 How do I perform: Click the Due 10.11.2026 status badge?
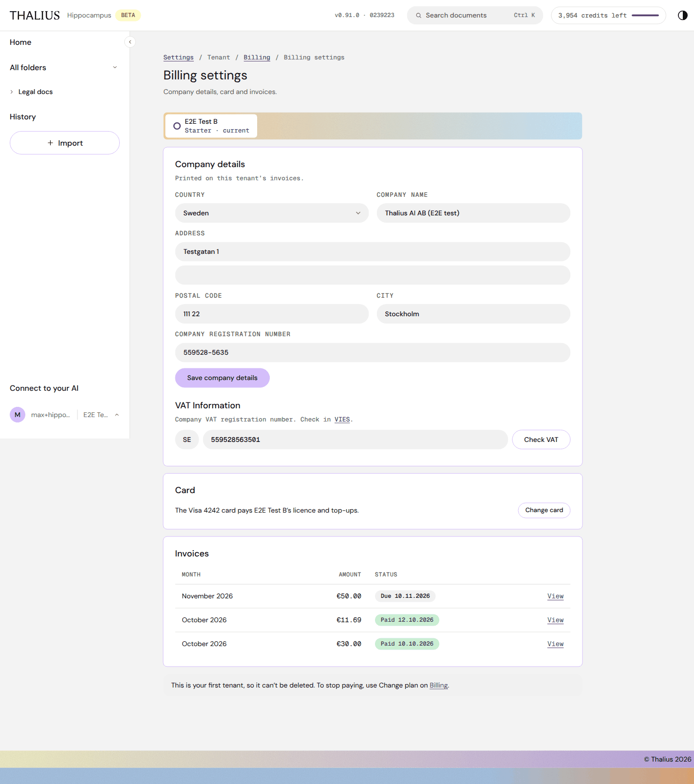[405, 596]
